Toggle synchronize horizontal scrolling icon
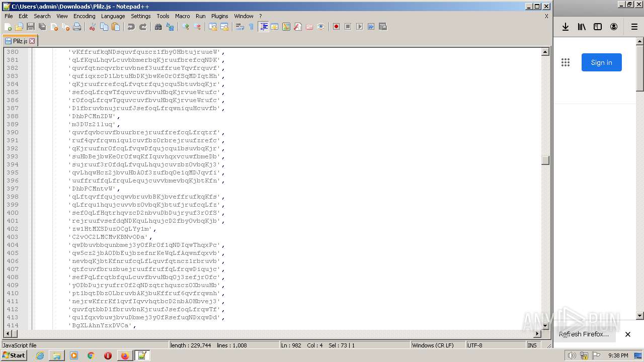This screenshot has width=644, height=362. [x=224, y=27]
